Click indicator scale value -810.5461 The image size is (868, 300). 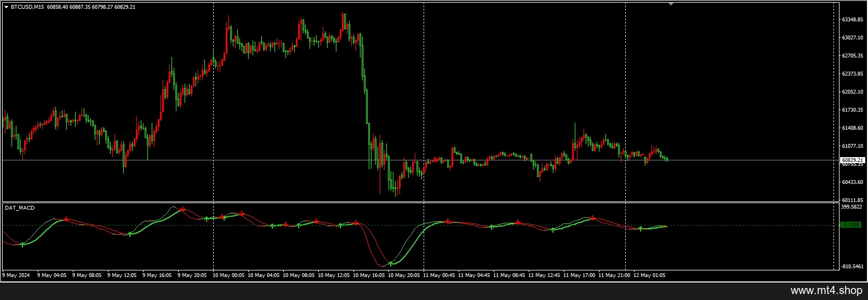point(852,267)
